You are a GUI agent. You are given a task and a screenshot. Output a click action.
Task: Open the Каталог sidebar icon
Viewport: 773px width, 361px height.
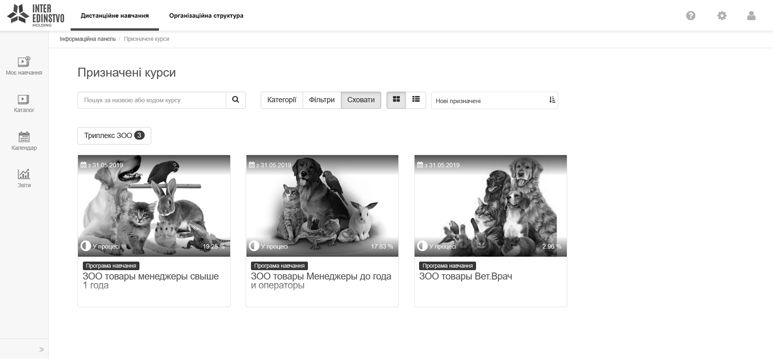pyautogui.click(x=24, y=99)
